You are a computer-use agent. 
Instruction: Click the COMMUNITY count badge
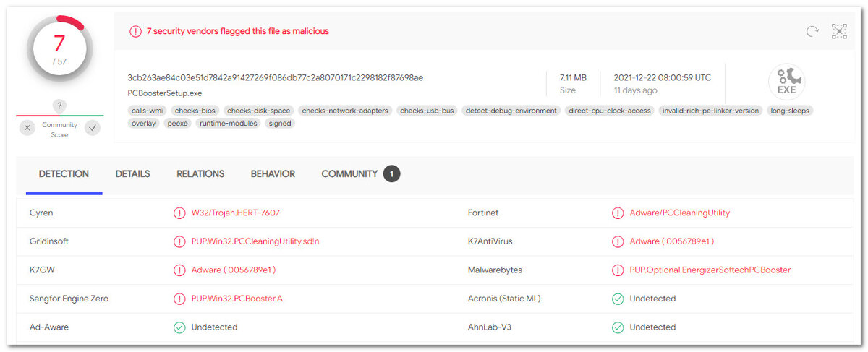coord(391,174)
